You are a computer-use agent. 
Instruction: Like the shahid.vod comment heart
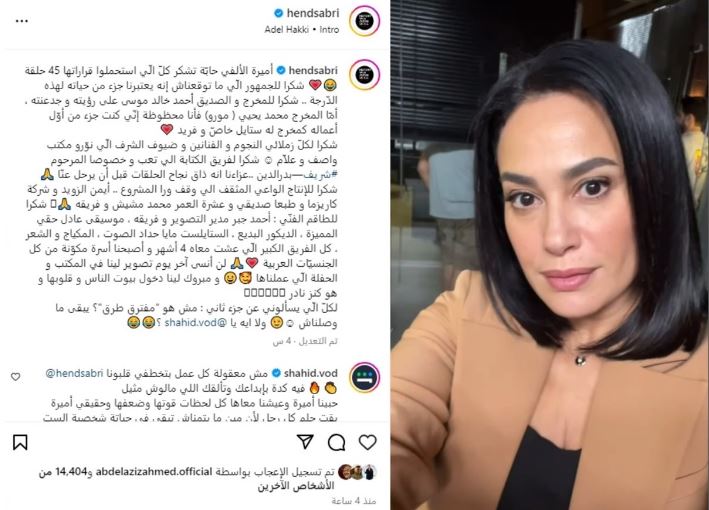point(16,376)
